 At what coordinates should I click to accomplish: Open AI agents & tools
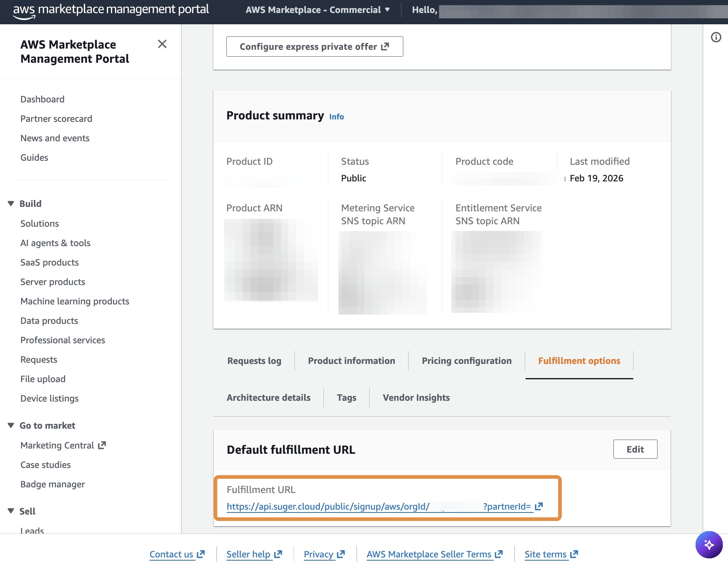click(x=55, y=243)
